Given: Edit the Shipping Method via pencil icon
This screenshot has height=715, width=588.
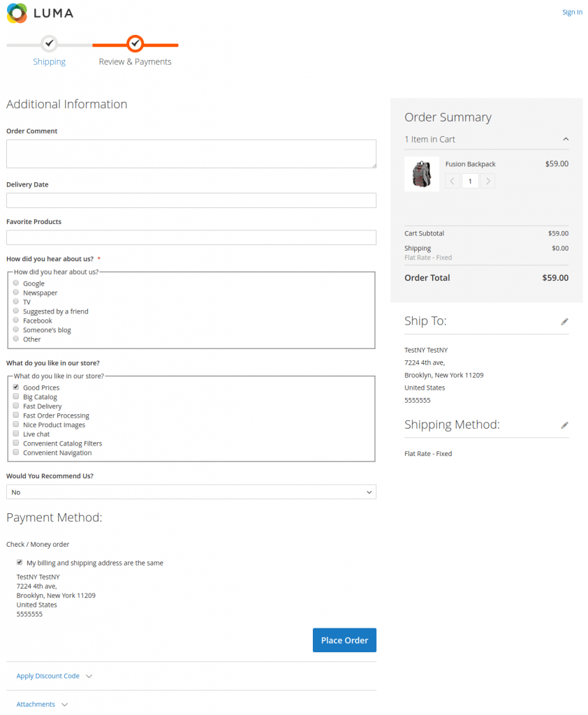Looking at the screenshot, I should coord(565,425).
